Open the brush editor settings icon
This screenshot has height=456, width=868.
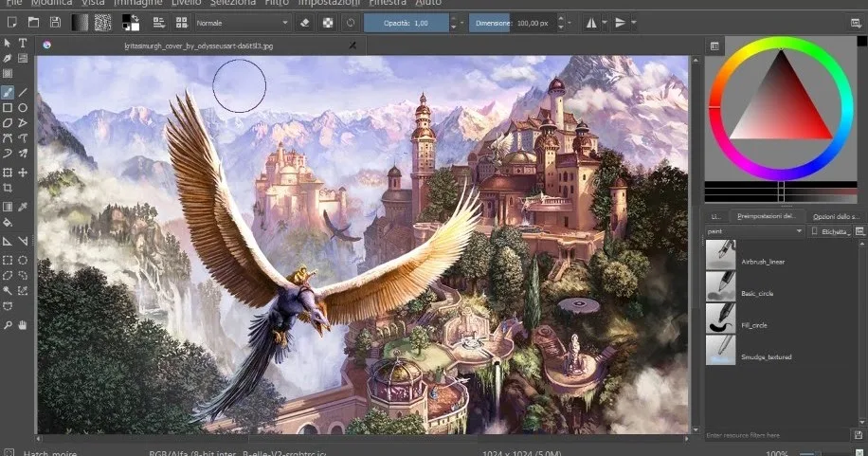pos(159,23)
